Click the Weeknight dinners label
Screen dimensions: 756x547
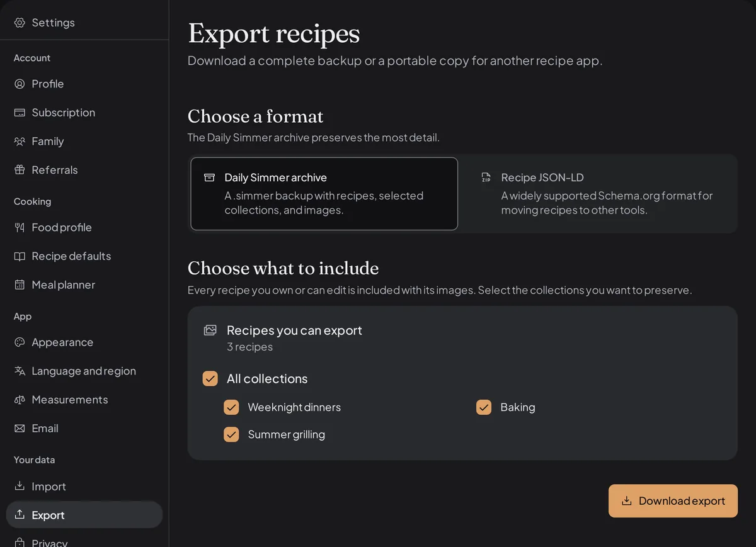click(294, 407)
